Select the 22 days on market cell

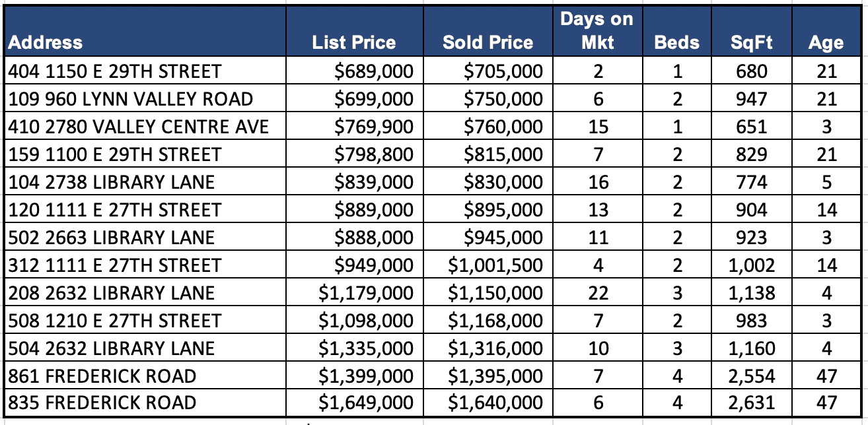[598, 293]
